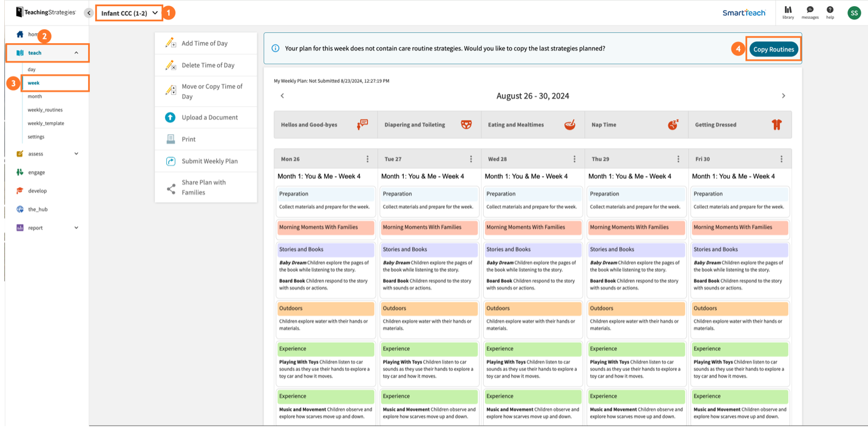Image resolution: width=868 pixels, height=428 pixels.
Task: Click the Getting Dressed shirt icon
Action: (776, 124)
